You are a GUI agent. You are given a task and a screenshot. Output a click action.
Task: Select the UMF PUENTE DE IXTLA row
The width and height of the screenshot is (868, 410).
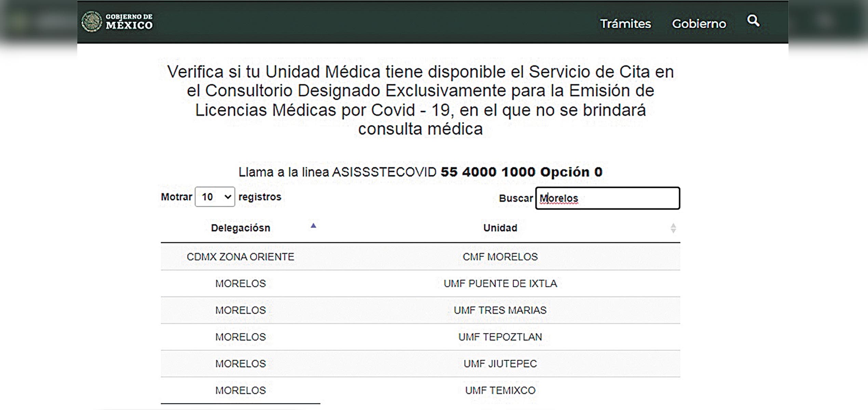pos(500,283)
